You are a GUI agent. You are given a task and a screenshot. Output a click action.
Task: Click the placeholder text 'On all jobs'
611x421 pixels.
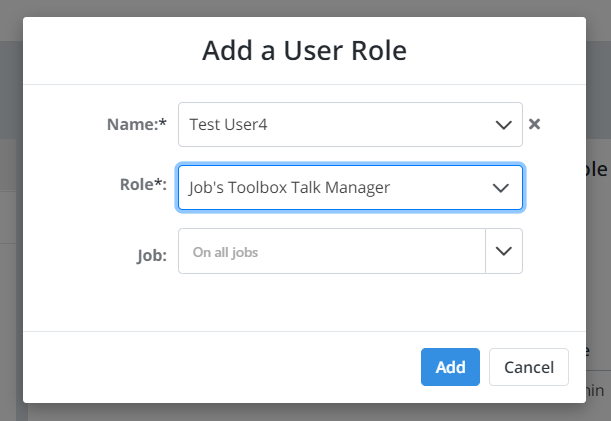coord(225,252)
